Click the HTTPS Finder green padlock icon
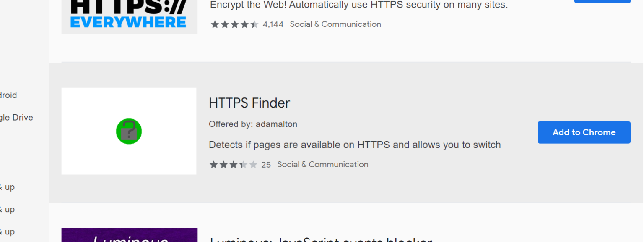The width and height of the screenshot is (644, 242). (x=129, y=131)
